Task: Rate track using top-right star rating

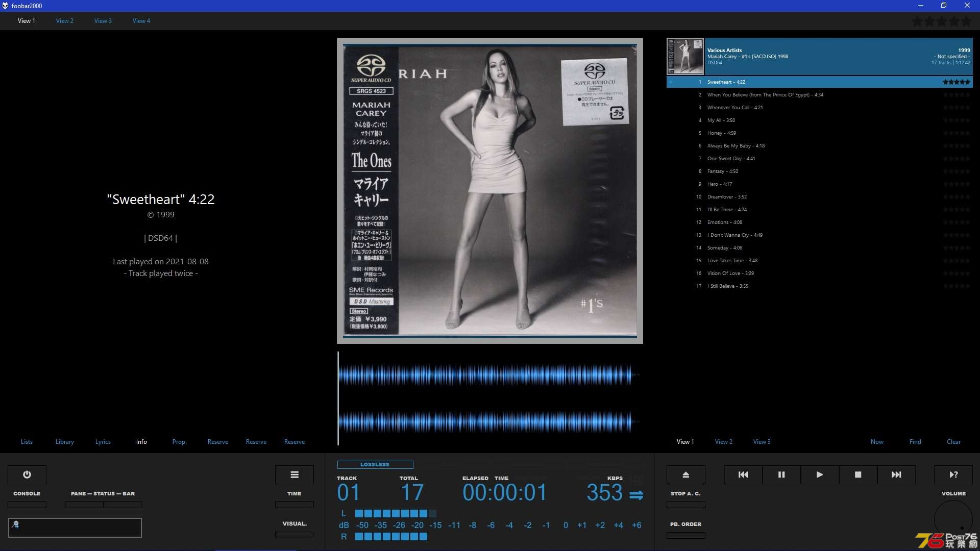Action: tap(942, 21)
